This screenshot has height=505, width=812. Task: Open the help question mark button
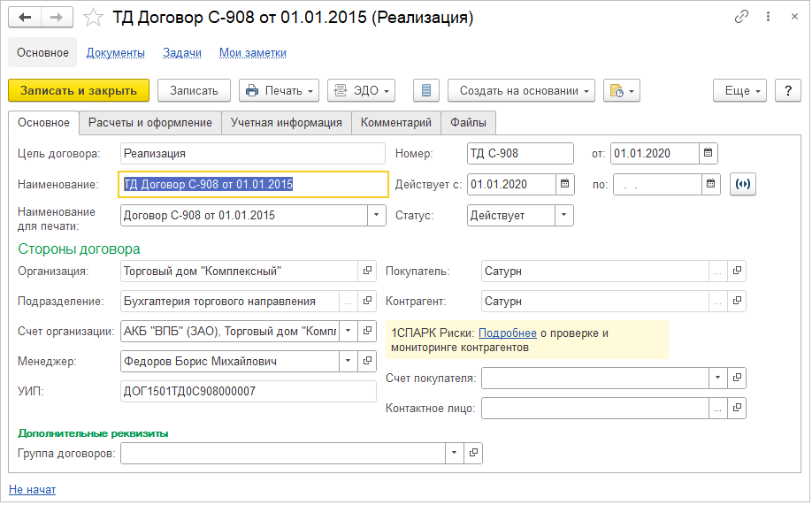coord(787,90)
